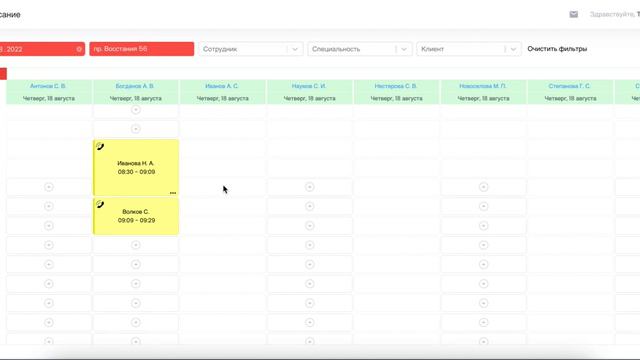This screenshot has height=360, width=640.
Task: Expand the Специальность dropdown arrow
Action: [x=404, y=49]
